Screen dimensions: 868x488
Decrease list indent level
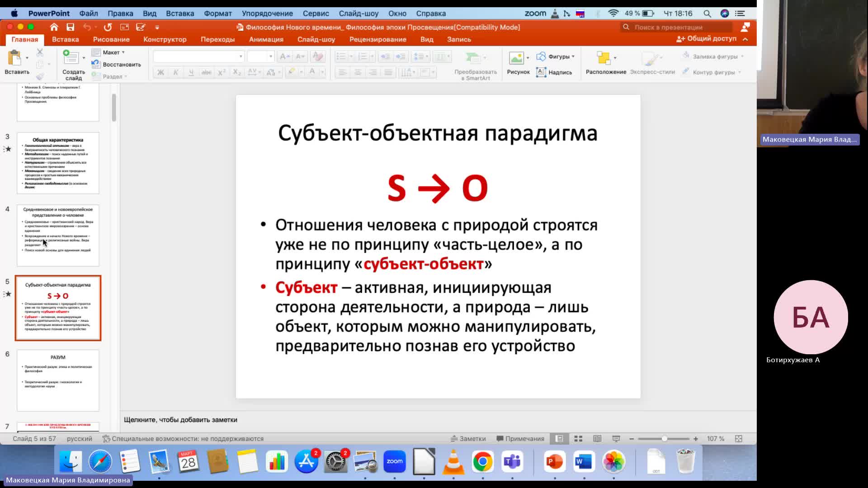pos(386,56)
